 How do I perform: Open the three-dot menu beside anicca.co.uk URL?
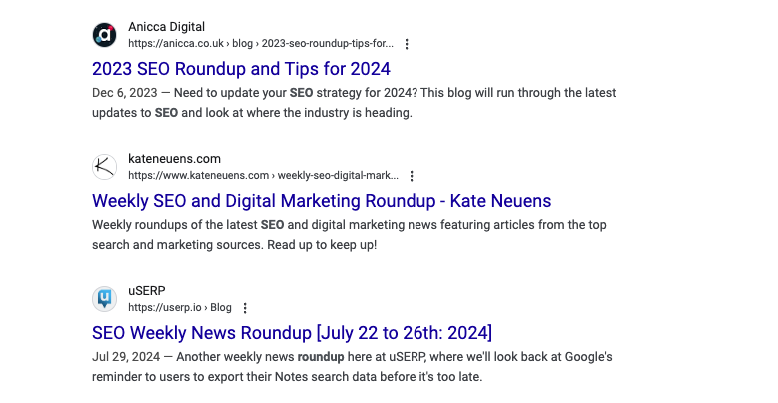[407, 44]
